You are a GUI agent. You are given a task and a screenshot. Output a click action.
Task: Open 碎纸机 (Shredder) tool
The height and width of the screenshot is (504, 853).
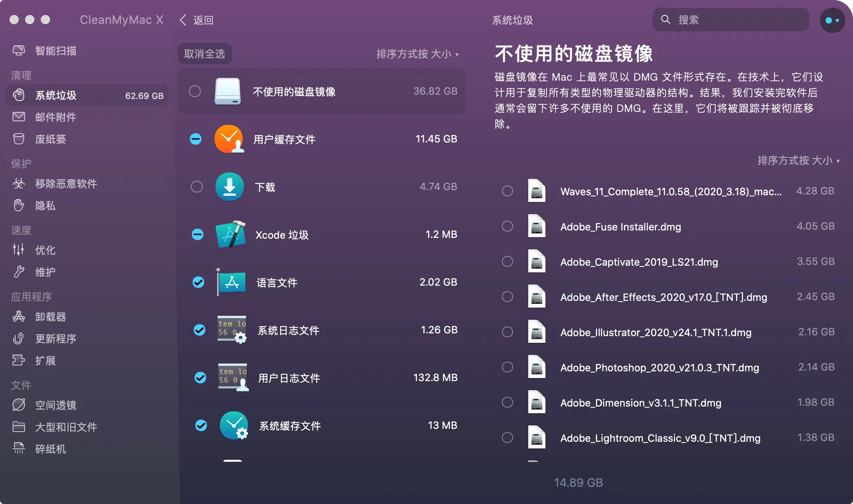[50, 449]
